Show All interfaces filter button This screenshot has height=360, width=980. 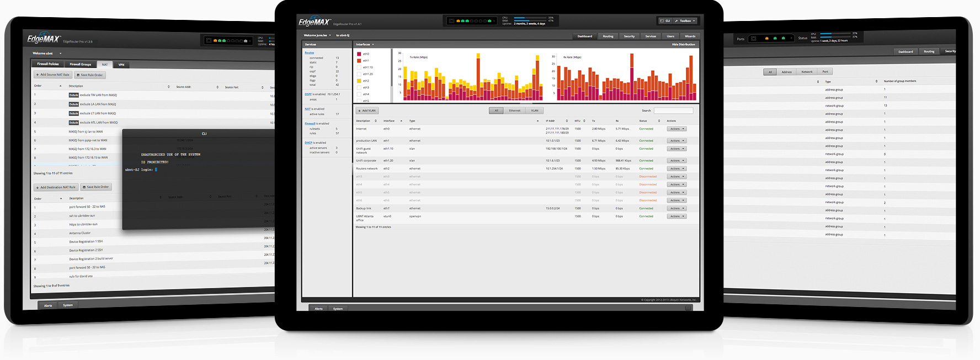(x=497, y=110)
